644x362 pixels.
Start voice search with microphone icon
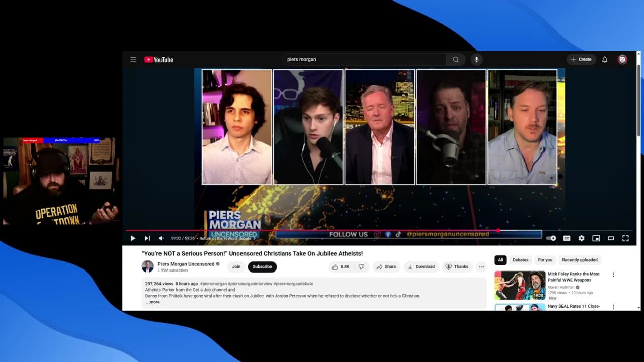coord(477,59)
